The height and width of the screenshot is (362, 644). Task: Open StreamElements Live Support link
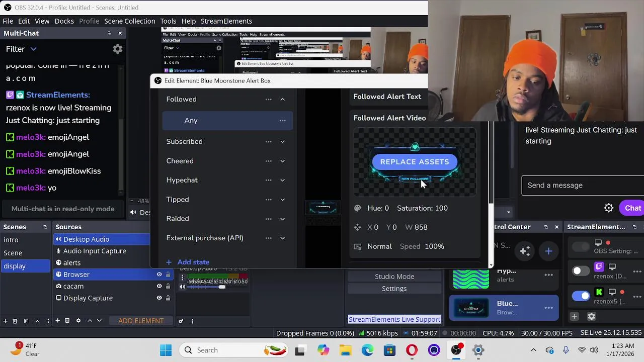tap(394, 319)
